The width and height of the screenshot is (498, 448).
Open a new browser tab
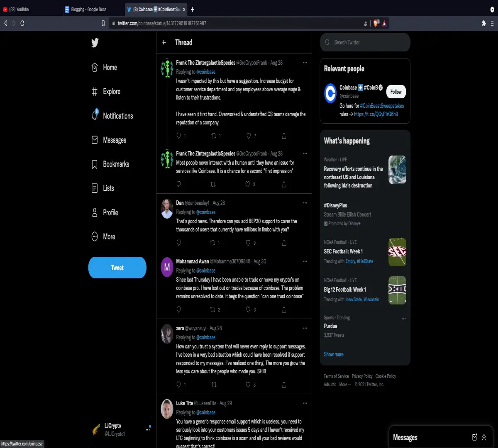pos(192,10)
